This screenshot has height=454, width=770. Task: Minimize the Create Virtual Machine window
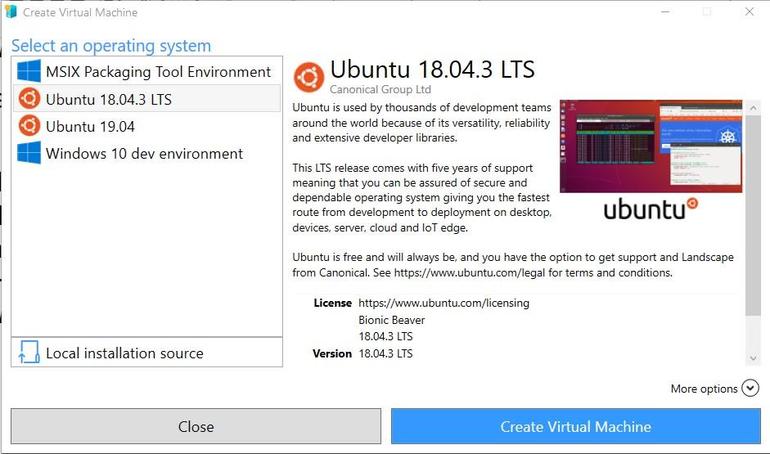coord(665,11)
